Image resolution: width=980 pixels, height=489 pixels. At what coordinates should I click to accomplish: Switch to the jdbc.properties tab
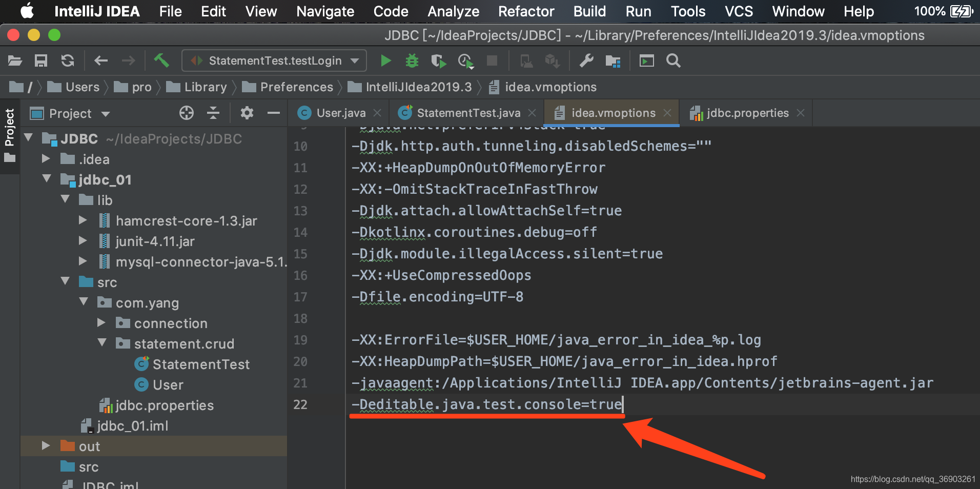tap(747, 113)
